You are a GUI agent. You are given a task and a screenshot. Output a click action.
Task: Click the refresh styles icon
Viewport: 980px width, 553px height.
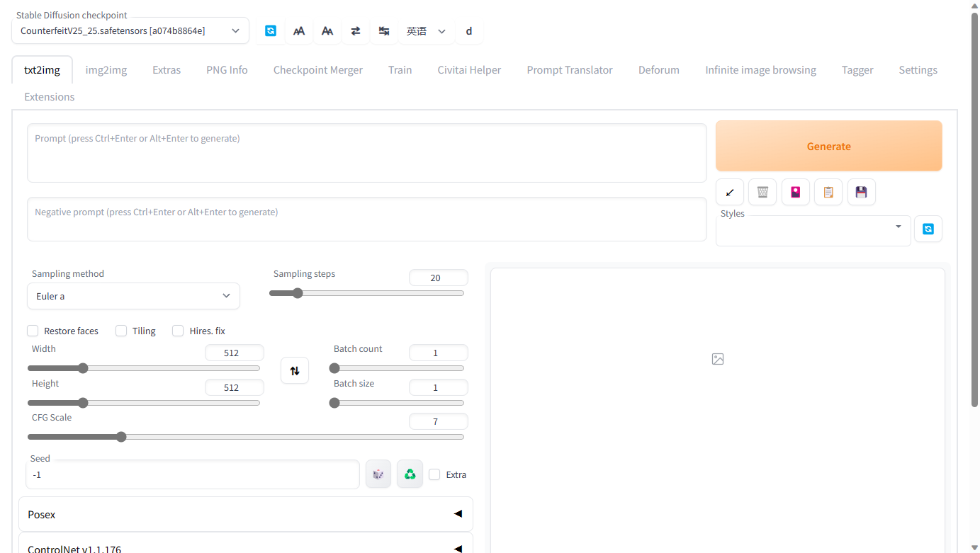pyautogui.click(x=928, y=229)
